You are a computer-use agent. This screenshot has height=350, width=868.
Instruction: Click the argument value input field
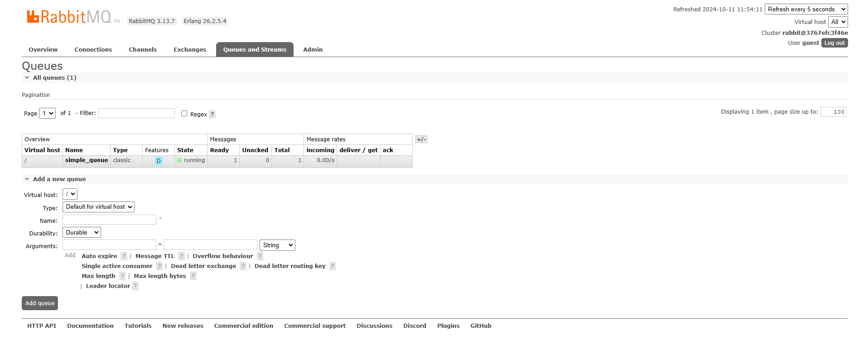210,245
